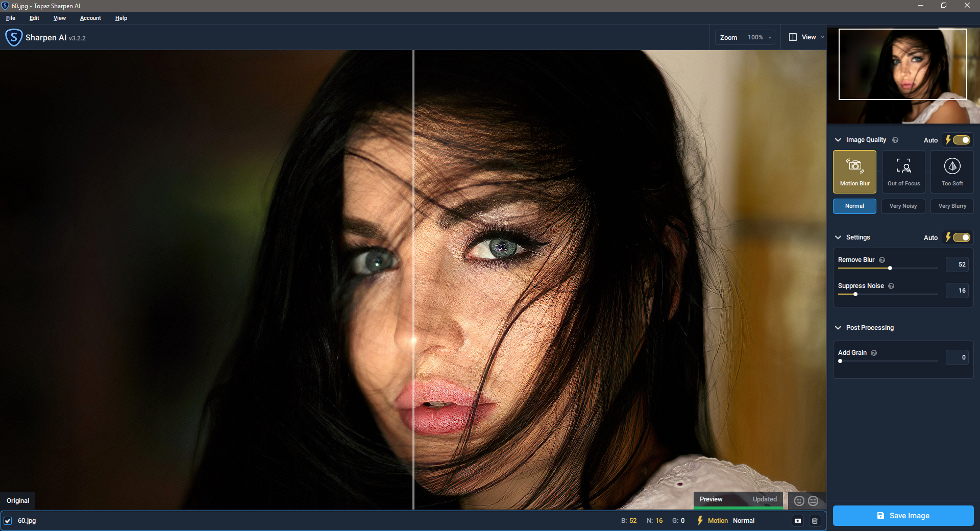Click the trash icon to remove 60.jpg
This screenshot has height=531, width=980.
pos(815,521)
